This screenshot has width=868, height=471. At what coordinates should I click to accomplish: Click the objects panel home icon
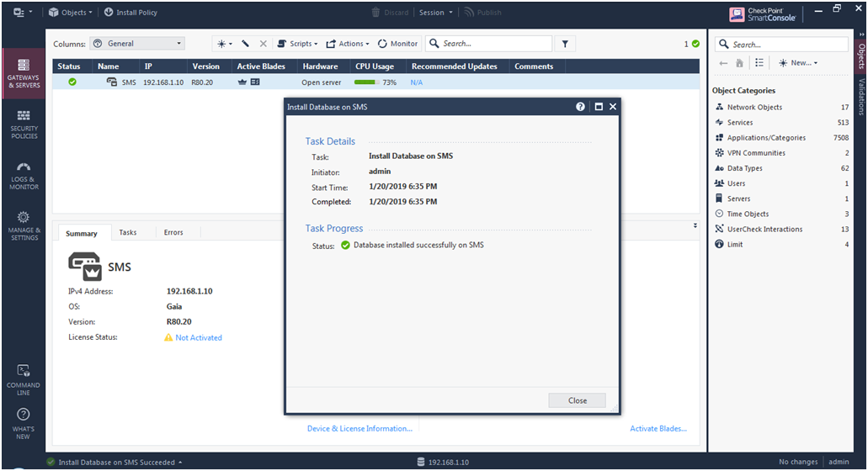pyautogui.click(x=739, y=63)
